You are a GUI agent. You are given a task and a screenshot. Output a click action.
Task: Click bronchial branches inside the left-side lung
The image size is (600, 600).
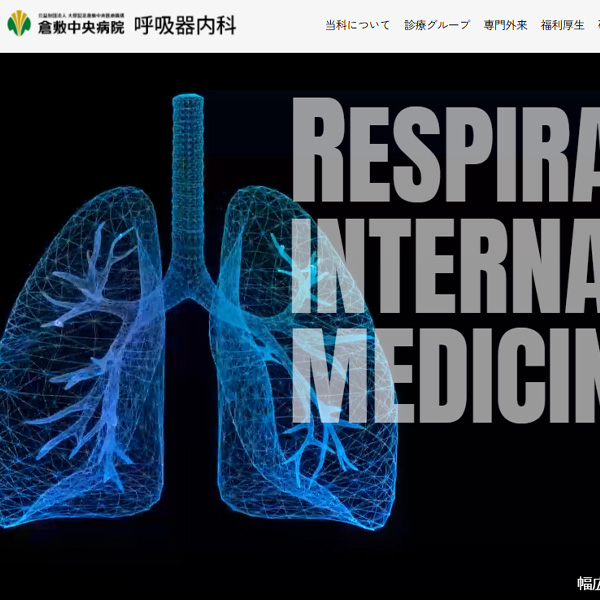(x=95, y=300)
